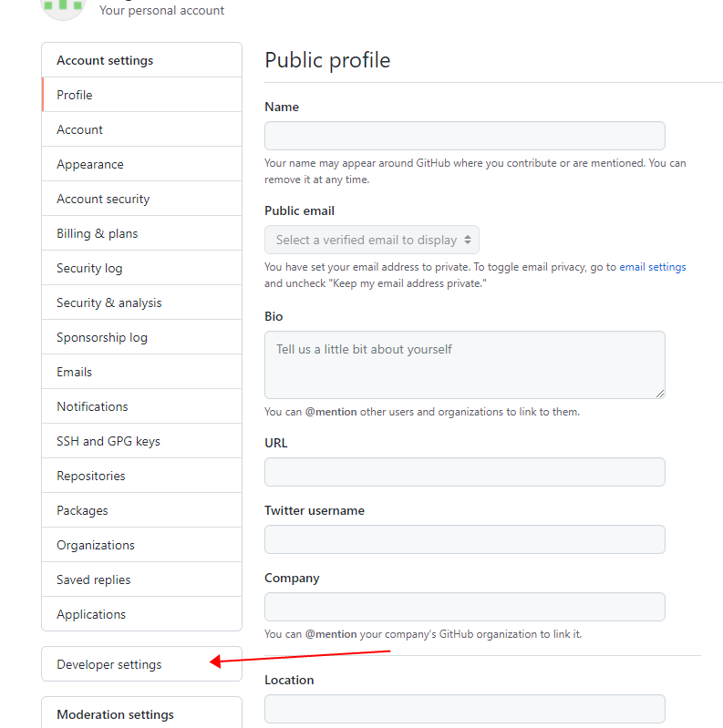Image resolution: width=723 pixels, height=728 pixels.
Task: Click the Location input field
Action: coord(465,709)
